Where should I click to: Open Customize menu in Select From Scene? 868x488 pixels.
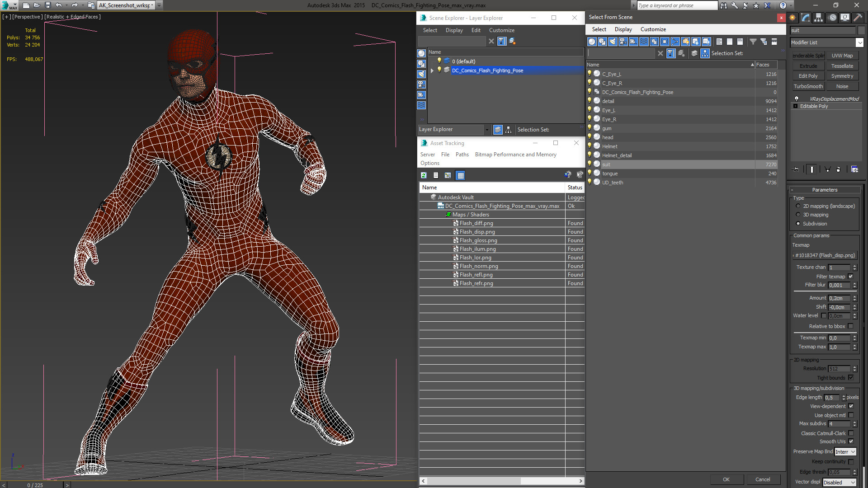653,29
